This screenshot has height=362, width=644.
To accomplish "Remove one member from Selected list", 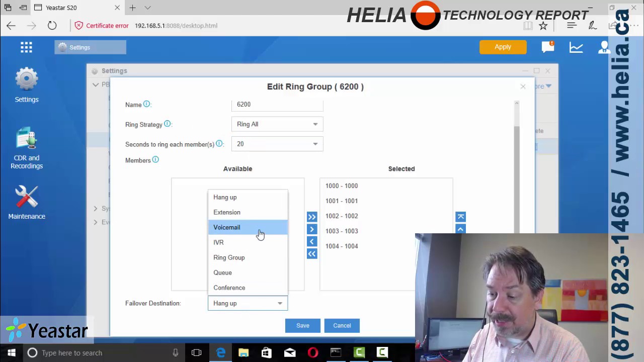I will coord(312,242).
